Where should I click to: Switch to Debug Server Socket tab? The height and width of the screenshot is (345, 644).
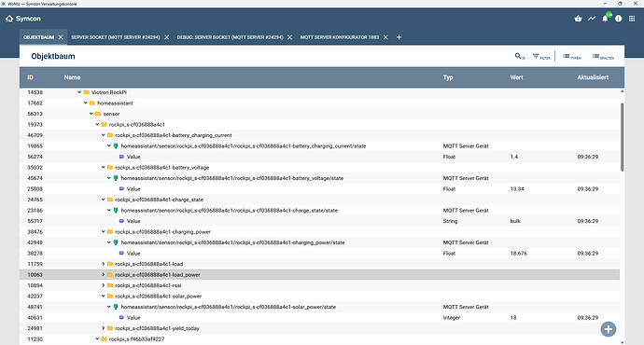(230, 37)
